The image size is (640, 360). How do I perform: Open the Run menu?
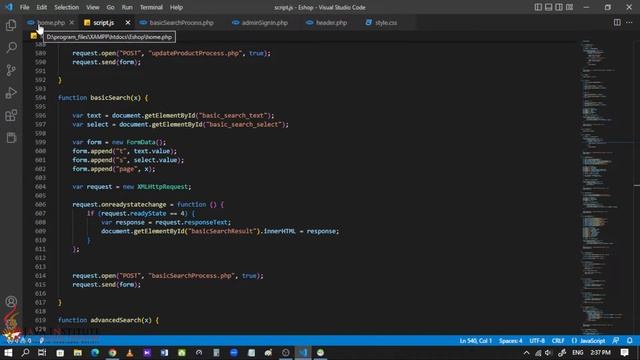[127, 7]
